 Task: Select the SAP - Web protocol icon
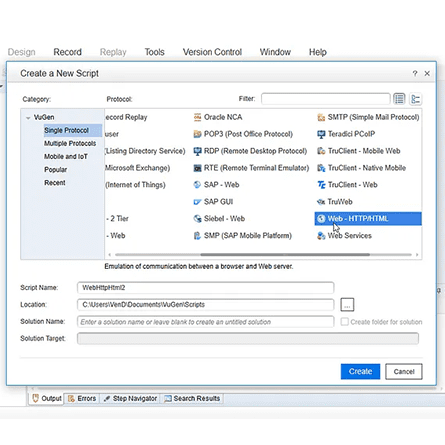[x=197, y=185]
